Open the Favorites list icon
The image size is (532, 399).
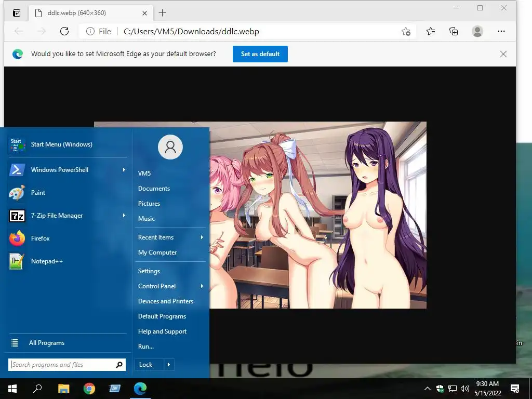(431, 31)
